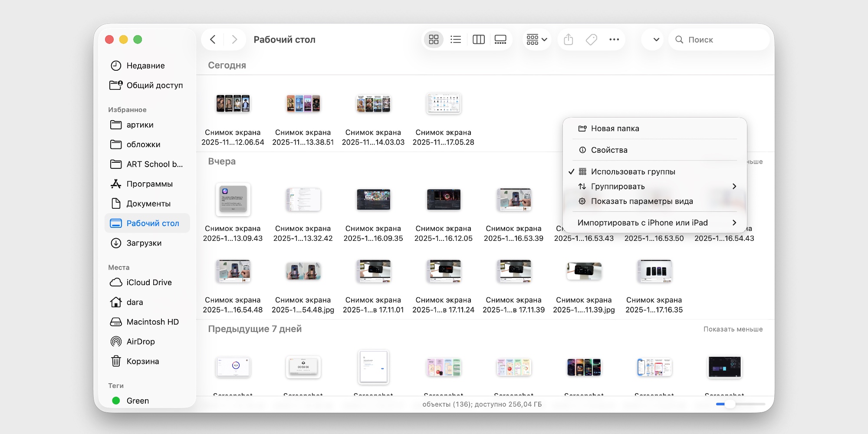
Task: Click the back navigation arrow
Action: pos(213,39)
